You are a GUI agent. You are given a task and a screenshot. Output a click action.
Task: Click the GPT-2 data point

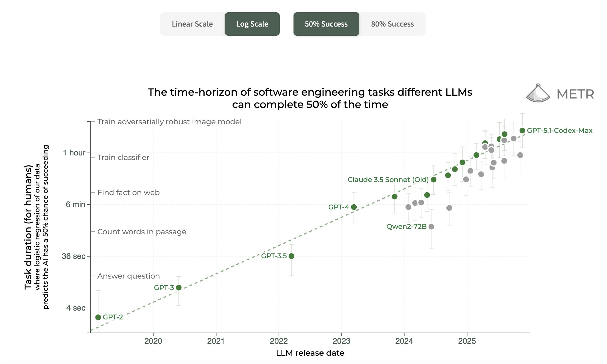tap(98, 317)
